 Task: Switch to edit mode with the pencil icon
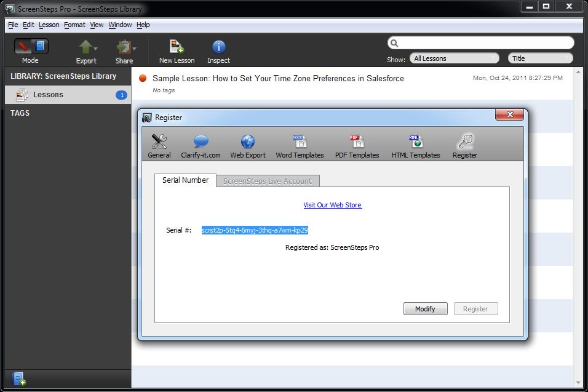coord(23,46)
